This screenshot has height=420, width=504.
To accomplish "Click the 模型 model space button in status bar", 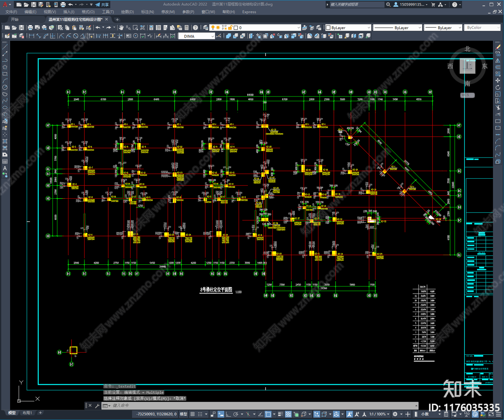I will coord(183,414).
